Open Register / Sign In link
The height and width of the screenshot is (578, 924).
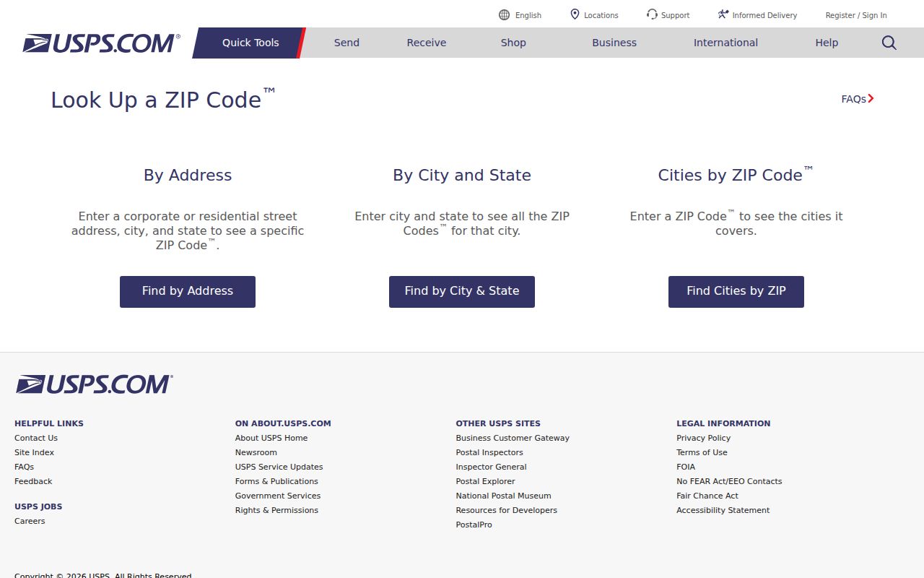click(856, 15)
